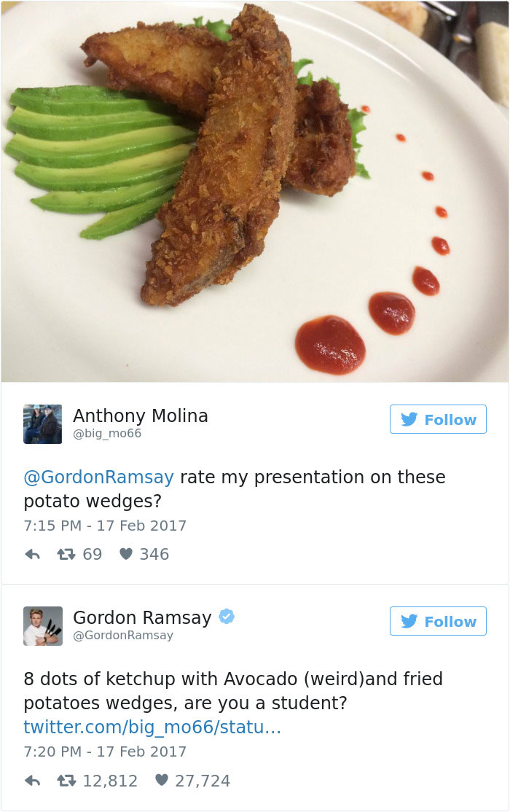Follow Gordon Ramsay
Screen dimensions: 510x812
coord(438,622)
